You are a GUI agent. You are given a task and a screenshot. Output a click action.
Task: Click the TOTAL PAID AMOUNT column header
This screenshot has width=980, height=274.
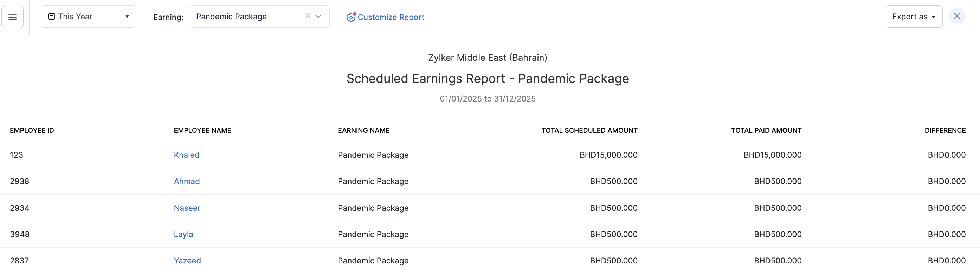(x=766, y=130)
